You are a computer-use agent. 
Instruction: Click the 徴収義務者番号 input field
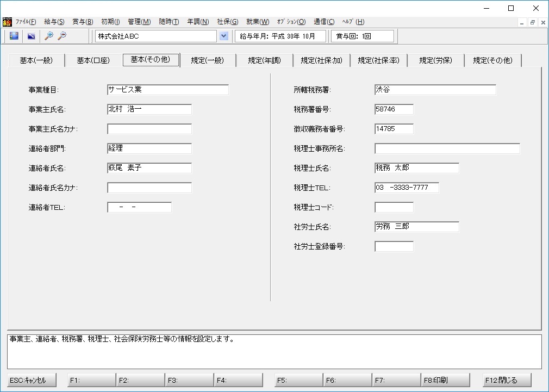(394, 129)
